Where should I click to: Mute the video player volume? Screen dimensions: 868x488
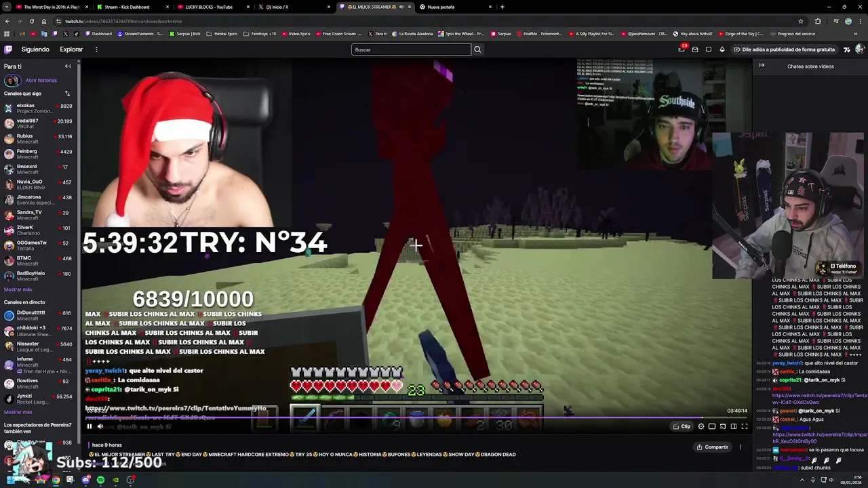[x=100, y=426]
